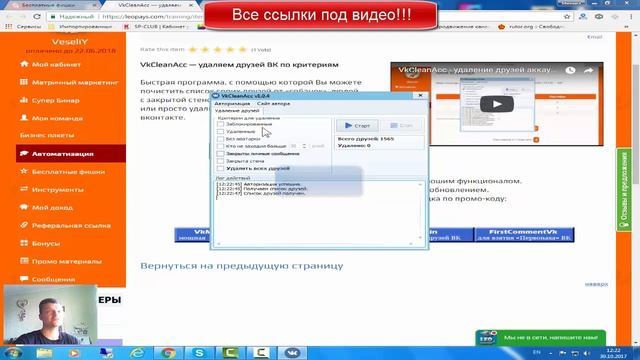Screen dimensions: 640x360
Task: Bookmark page with star icon in address bar
Action: pos(567,17)
